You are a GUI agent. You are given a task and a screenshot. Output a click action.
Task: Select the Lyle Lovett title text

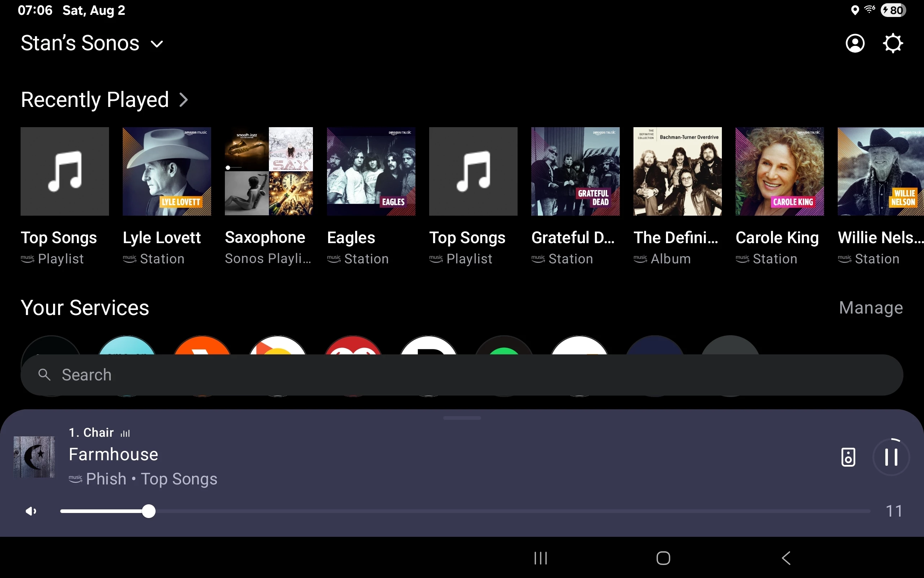pyautogui.click(x=161, y=238)
